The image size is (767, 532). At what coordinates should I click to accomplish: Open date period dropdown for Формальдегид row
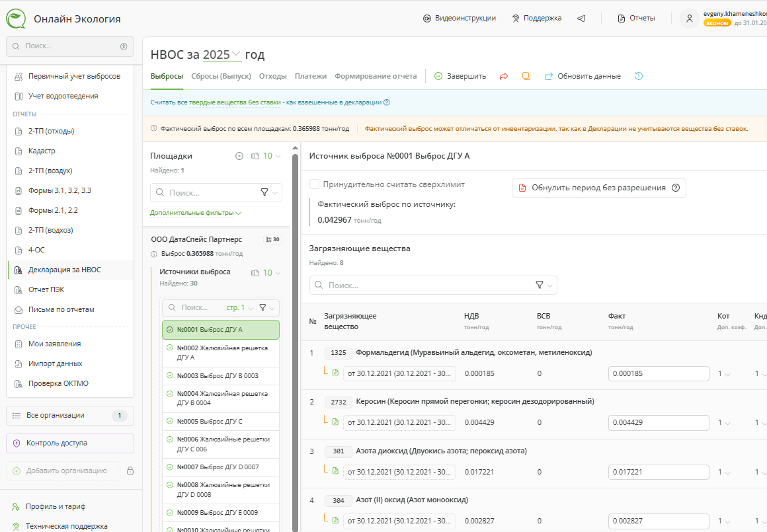point(400,373)
